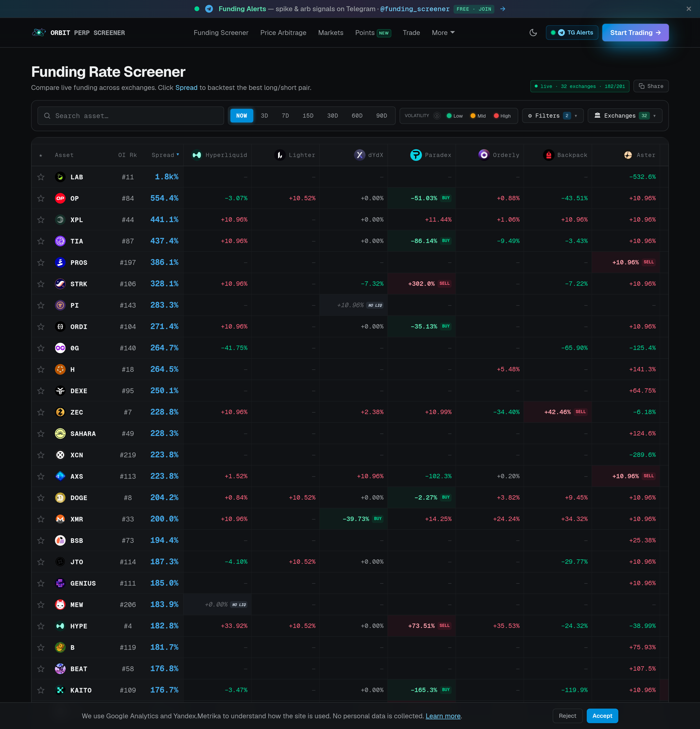Screen dimensions: 700x729
Task: Click the Share button
Action: click(651, 86)
